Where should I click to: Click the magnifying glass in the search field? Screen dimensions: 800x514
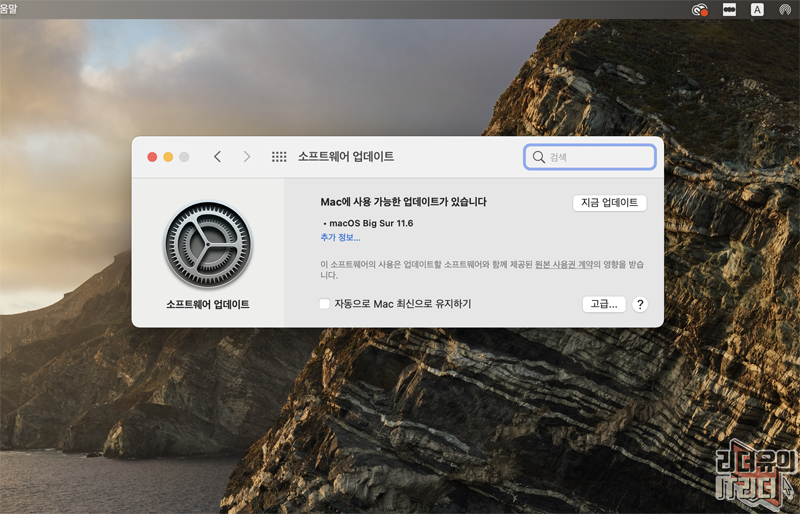tap(539, 157)
